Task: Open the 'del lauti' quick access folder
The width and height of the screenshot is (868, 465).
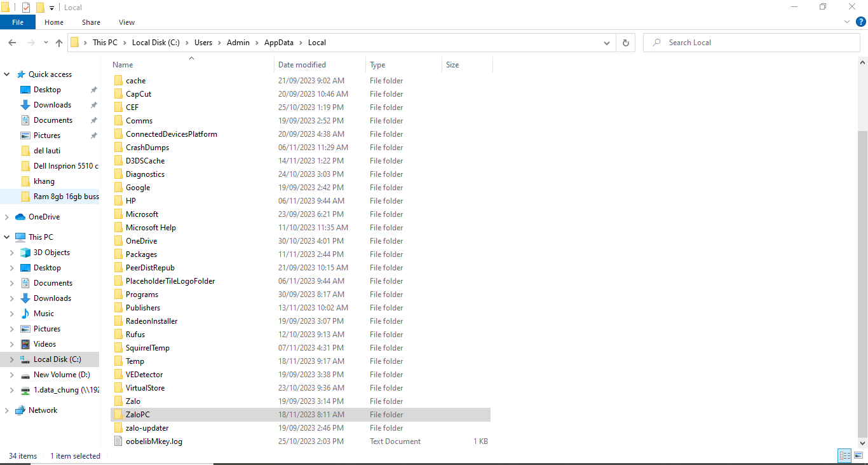Action: tap(47, 151)
